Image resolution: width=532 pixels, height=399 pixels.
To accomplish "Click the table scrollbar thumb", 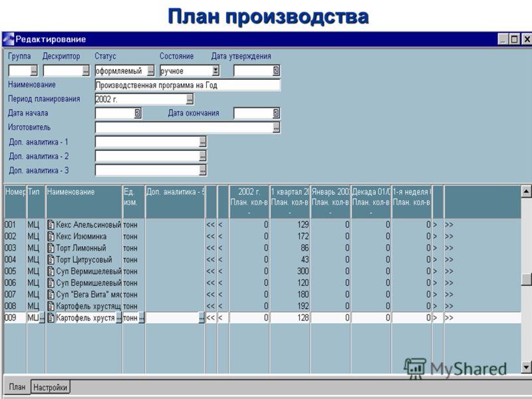I will pos(526,279).
